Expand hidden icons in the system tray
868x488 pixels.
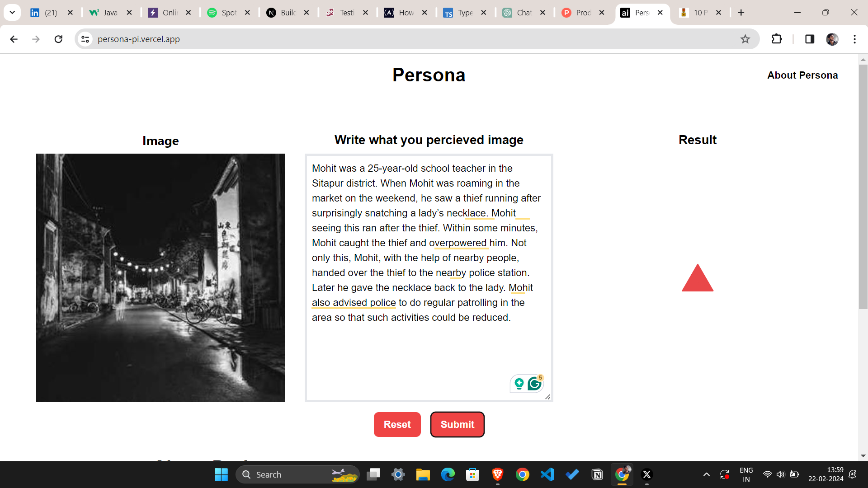pyautogui.click(x=707, y=474)
